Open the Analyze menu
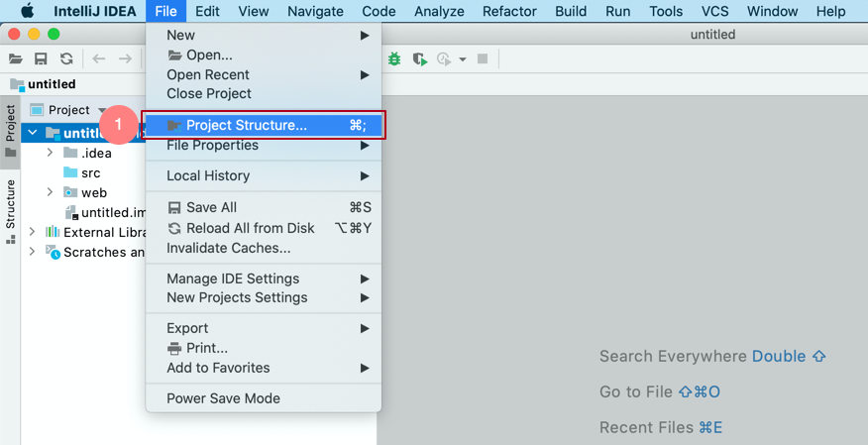Viewport: 868px width, 445px height. point(439,11)
